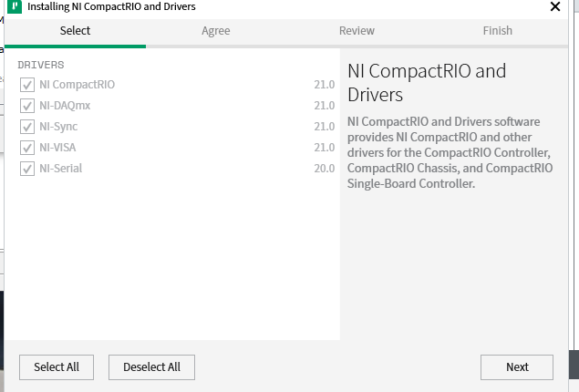Click the NI Package Manager title bar icon
Image resolution: width=579 pixels, height=392 pixels.
pos(15,6)
